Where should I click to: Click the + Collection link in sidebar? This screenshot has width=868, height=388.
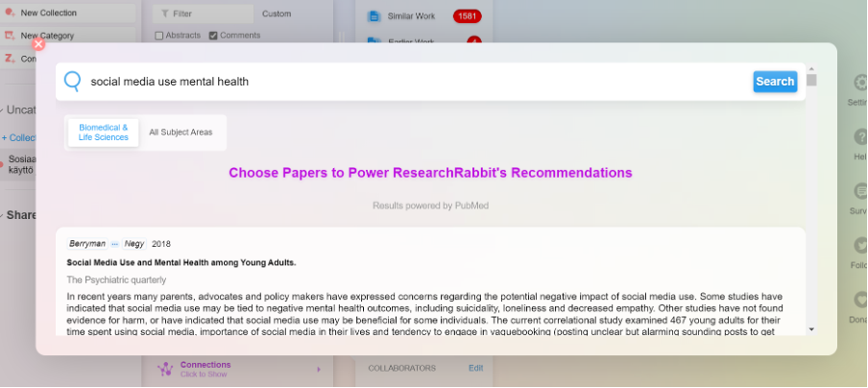[x=19, y=138]
